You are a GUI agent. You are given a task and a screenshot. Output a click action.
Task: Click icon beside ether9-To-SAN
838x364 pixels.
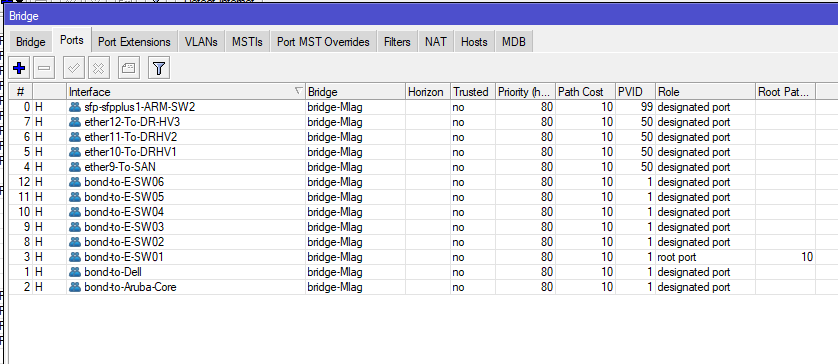[75, 167]
